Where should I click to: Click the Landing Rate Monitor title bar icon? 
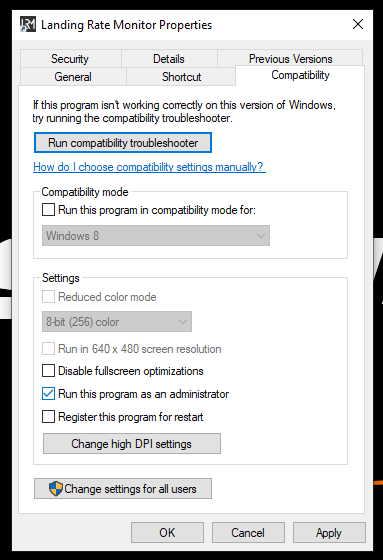click(x=28, y=24)
